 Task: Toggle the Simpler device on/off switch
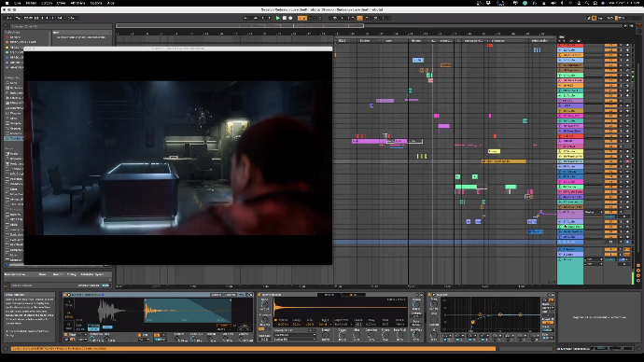coord(65,295)
